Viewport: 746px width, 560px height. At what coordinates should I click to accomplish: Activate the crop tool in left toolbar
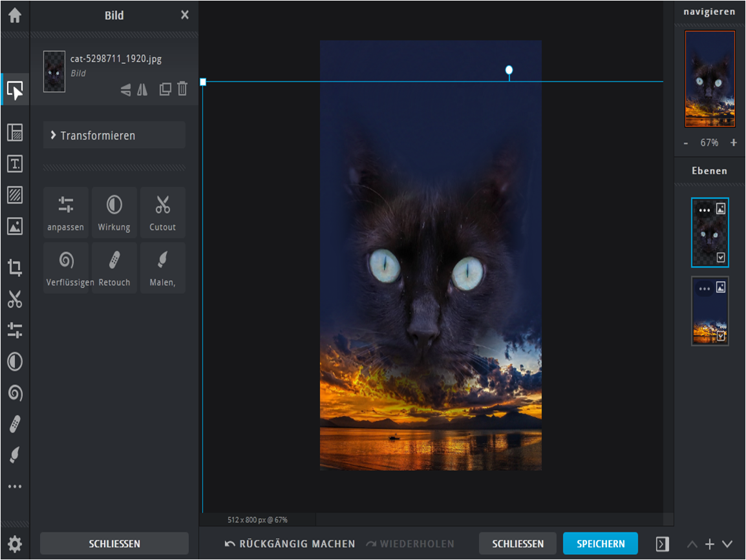coord(15,267)
